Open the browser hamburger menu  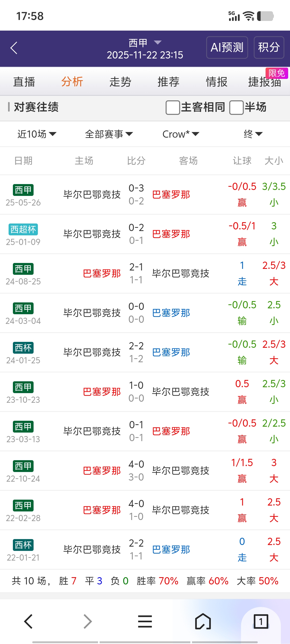[145, 621]
